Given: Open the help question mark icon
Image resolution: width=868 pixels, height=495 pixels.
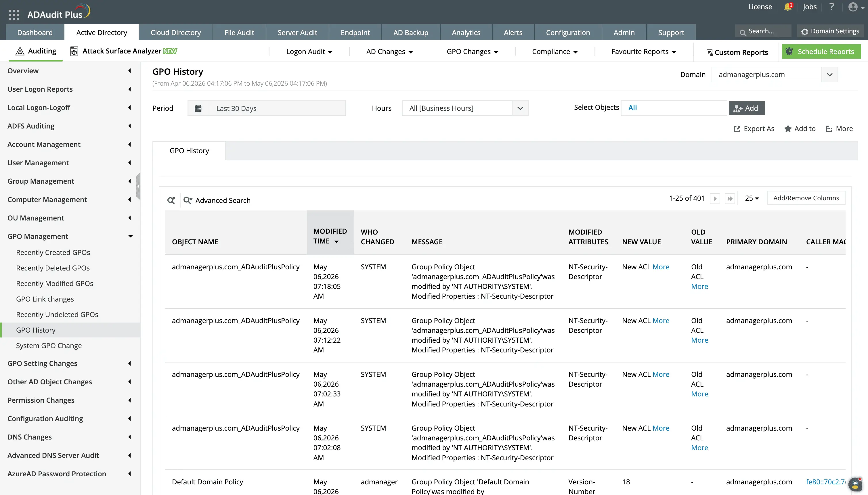Looking at the screenshot, I should pos(831,7).
